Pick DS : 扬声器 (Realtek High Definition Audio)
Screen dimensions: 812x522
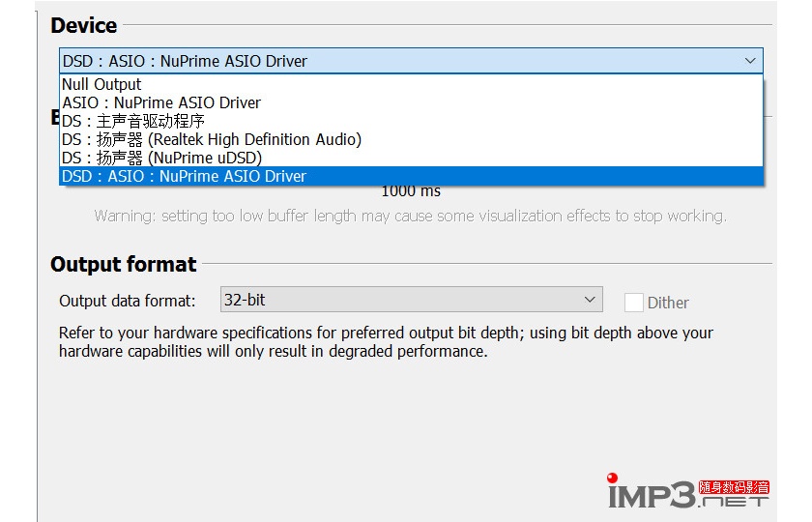[212, 139]
